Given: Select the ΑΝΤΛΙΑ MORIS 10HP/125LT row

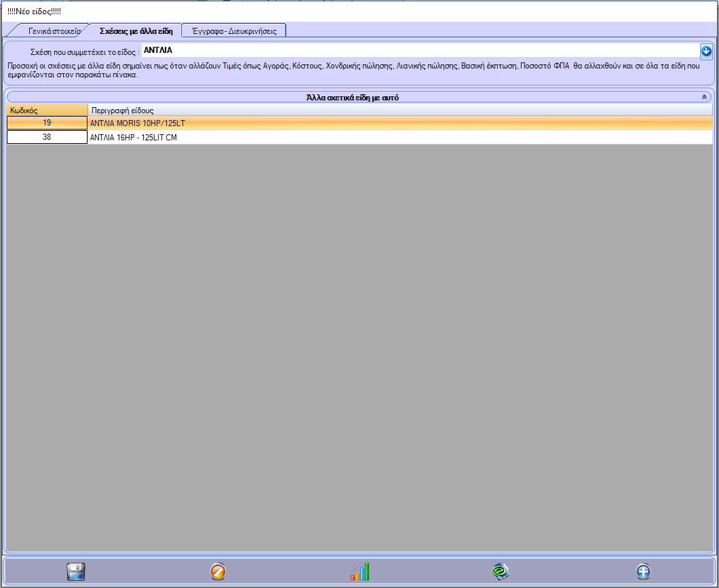Looking at the screenshot, I should click(x=400, y=123).
